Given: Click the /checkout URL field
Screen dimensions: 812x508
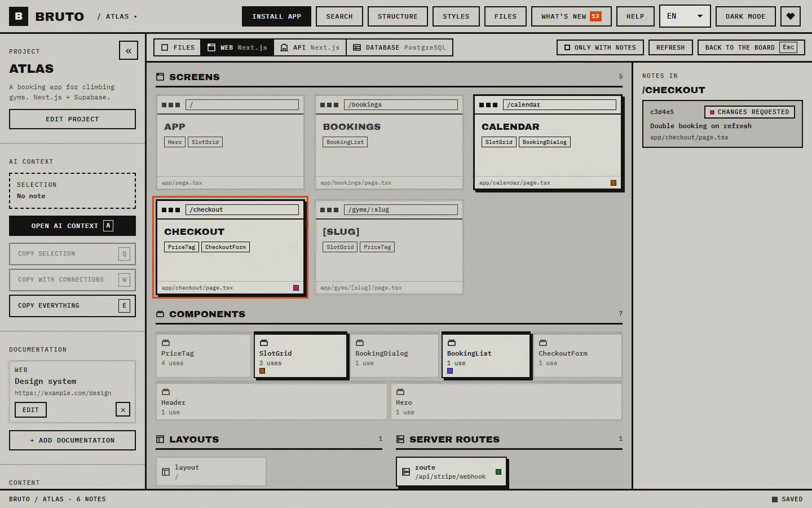Looking at the screenshot, I should click(x=242, y=209).
